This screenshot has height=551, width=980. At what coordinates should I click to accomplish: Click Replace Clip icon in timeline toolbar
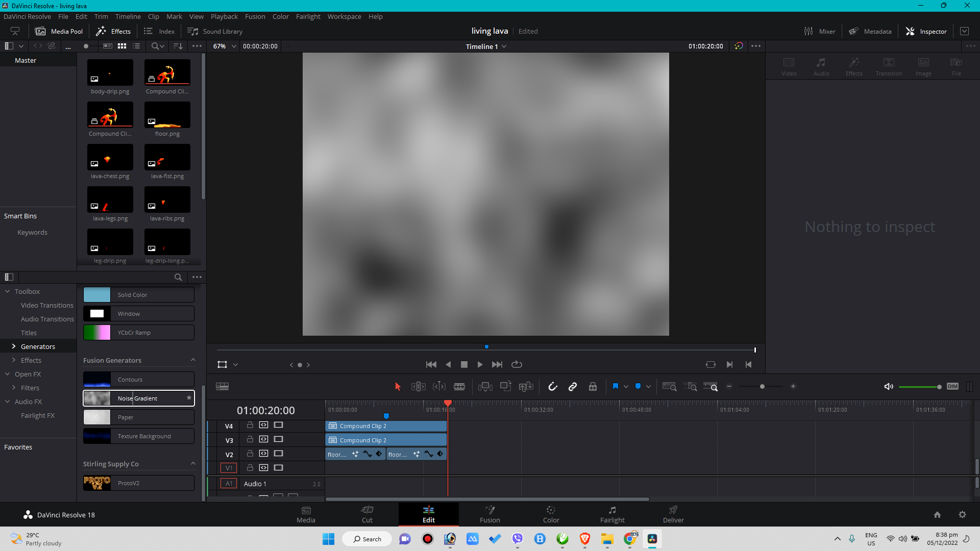point(526,387)
